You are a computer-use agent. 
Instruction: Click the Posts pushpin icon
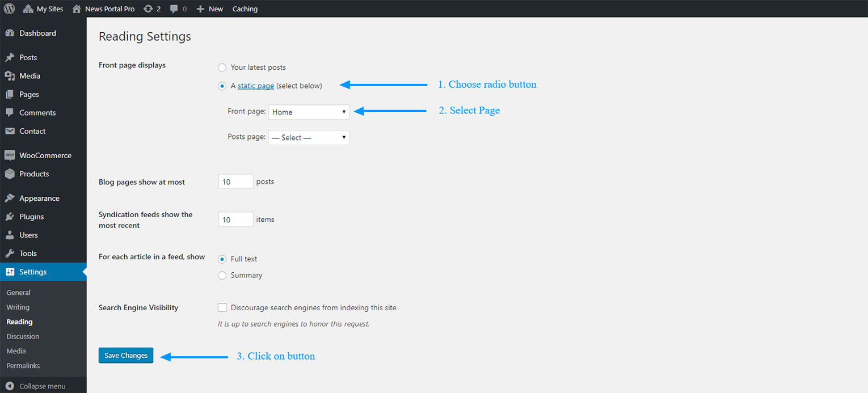pos(10,57)
